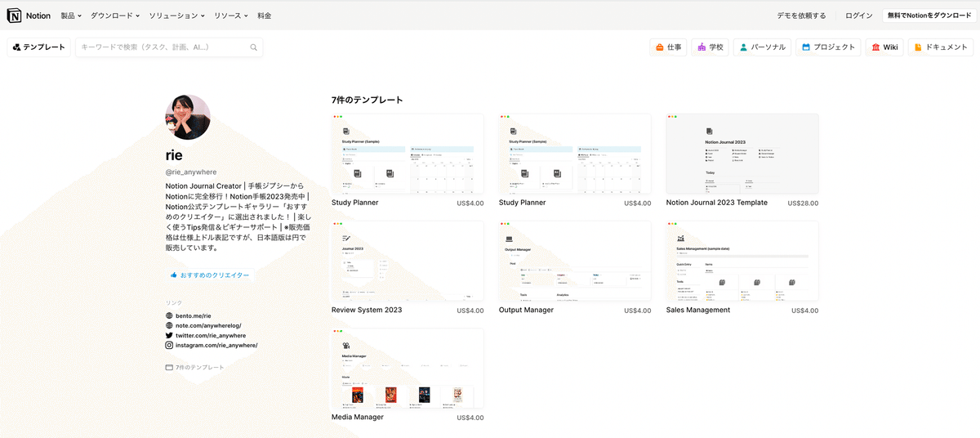
Task: Click 無料でNotionをダウンロード button
Action: click(x=929, y=16)
